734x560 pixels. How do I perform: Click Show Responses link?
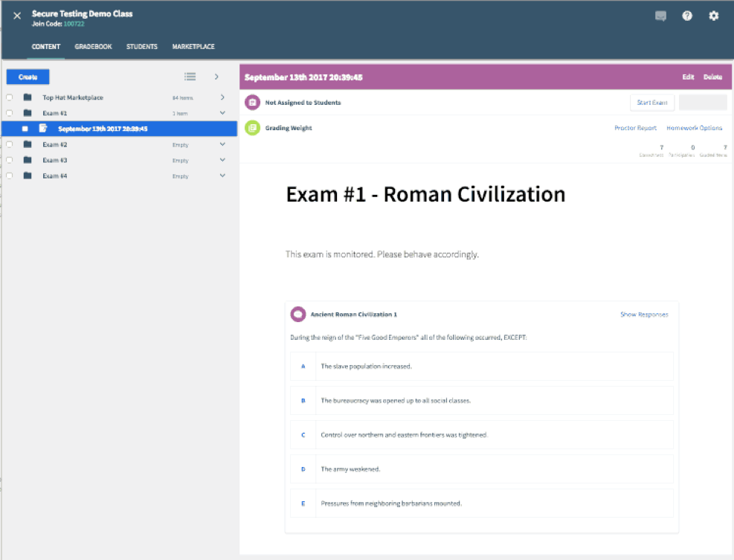coord(644,314)
